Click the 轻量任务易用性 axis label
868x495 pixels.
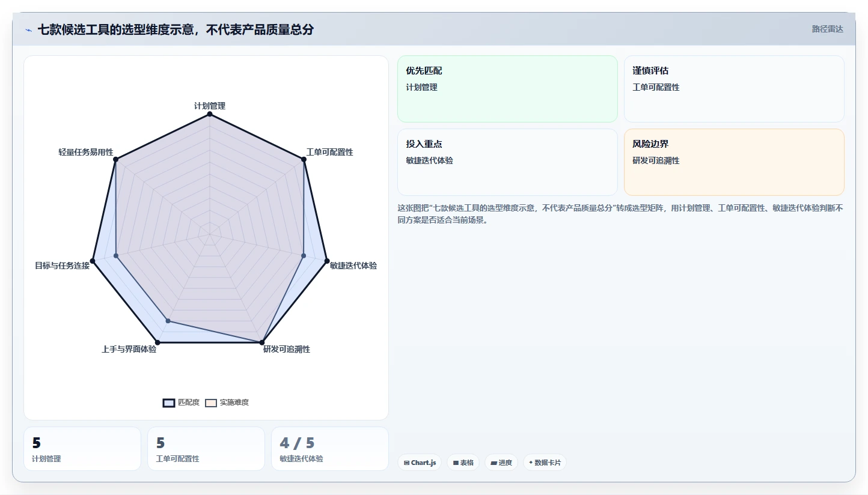(x=86, y=152)
